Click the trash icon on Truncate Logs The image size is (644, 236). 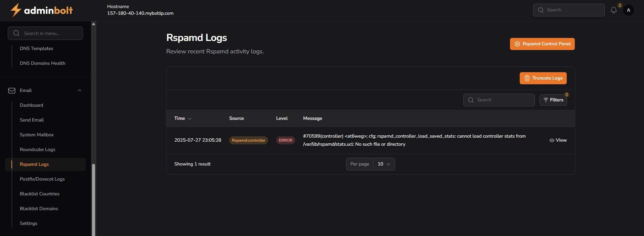pos(527,78)
